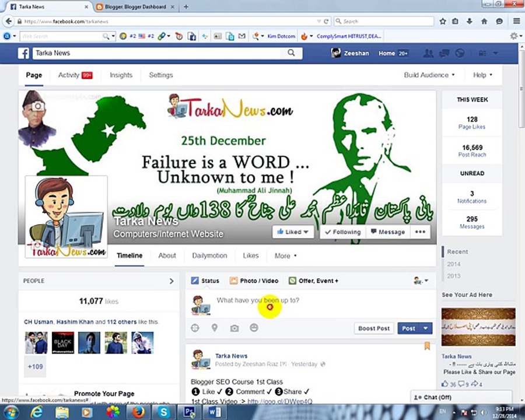This screenshot has width=525, height=420.
Task: Click the Message button
Action: [388, 232]
